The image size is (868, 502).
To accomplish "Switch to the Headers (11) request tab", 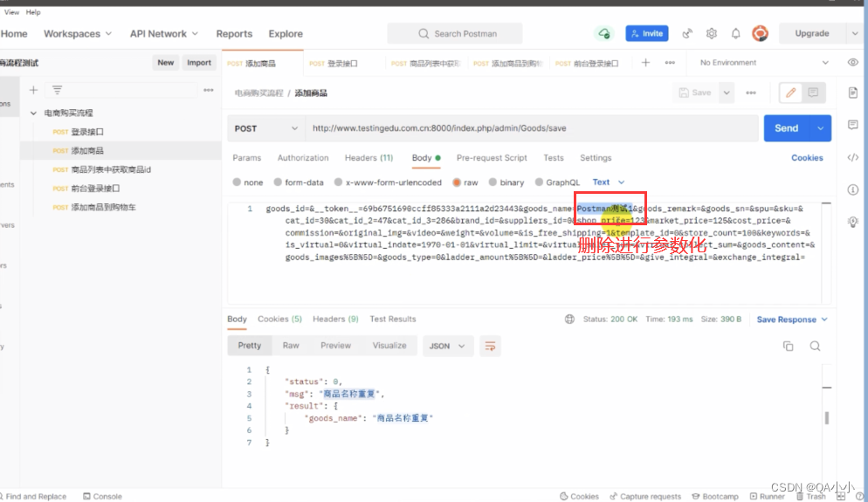I will tap(369, 158).
